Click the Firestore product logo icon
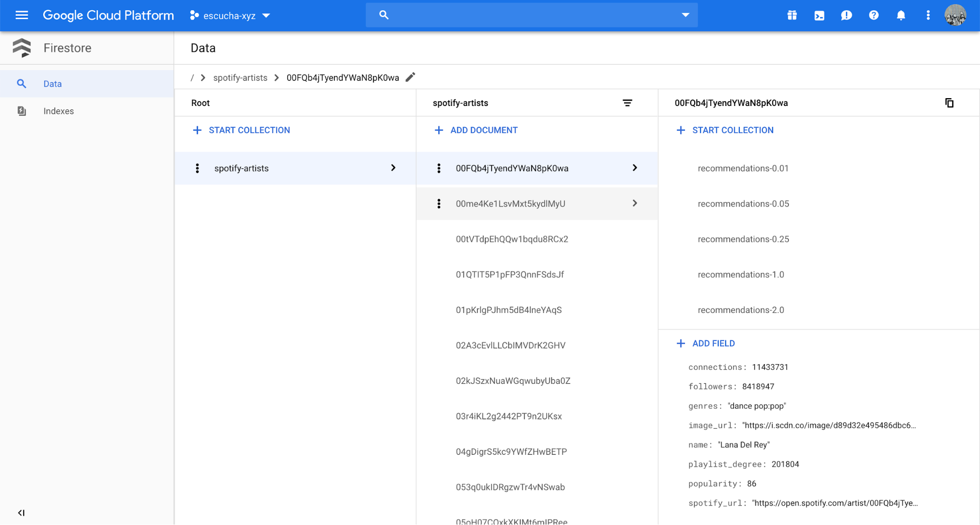This screenshot has height=525, width=980. coord(22,48)
